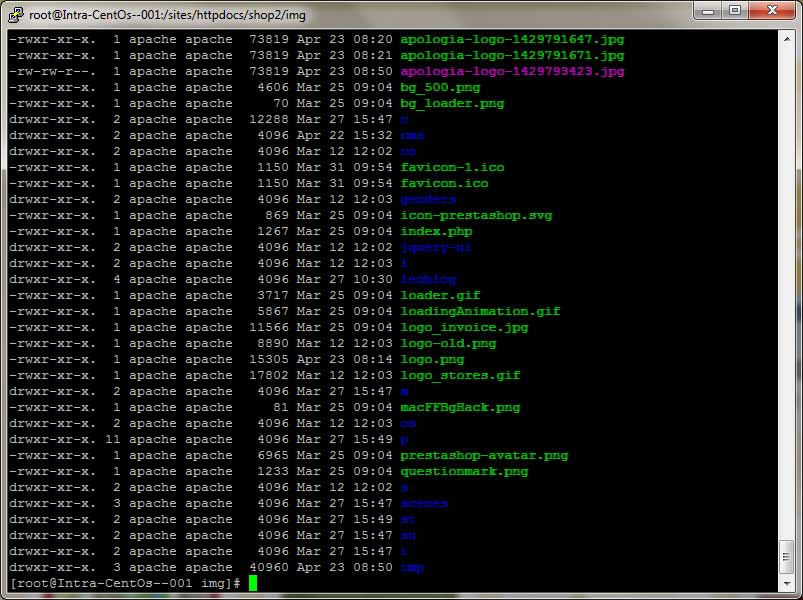Click file size 73819 on the 08:50 row
The height and width of the screenshot is (600, 803).
pos(269,71)
